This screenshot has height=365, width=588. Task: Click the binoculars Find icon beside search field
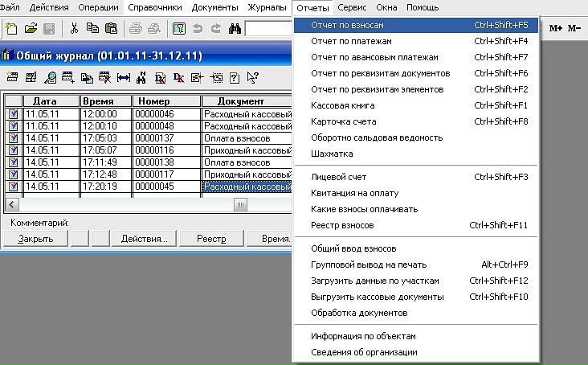[x=235, y=29]
